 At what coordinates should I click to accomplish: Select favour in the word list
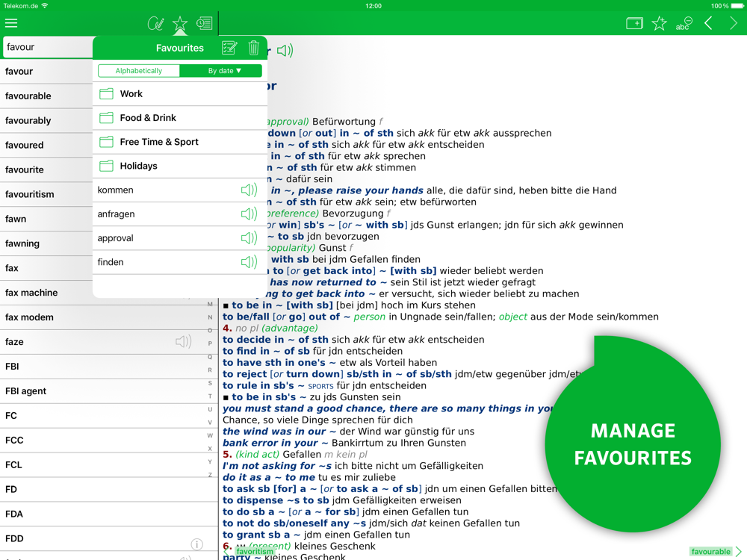[x=46, y=72]
